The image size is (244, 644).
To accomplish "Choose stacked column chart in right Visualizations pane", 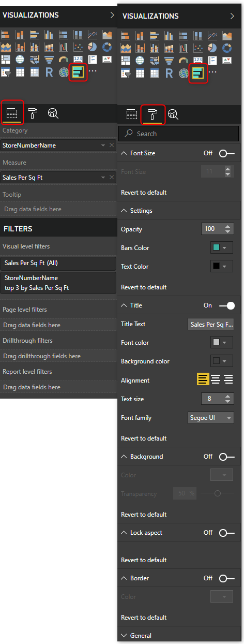I will tap(139, 35).
